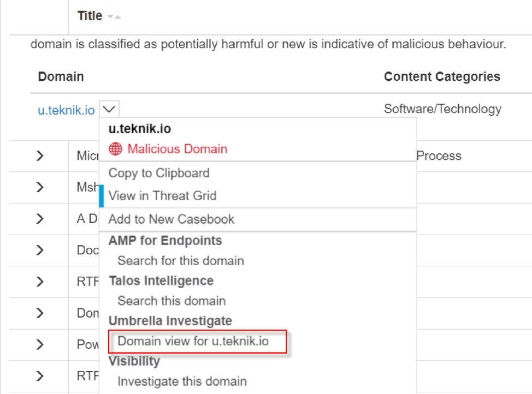Viewport: 532px width, 394px height.
Task: Select Copy to Clipboard
Action: pyautogui.click(x=159, y=173)
